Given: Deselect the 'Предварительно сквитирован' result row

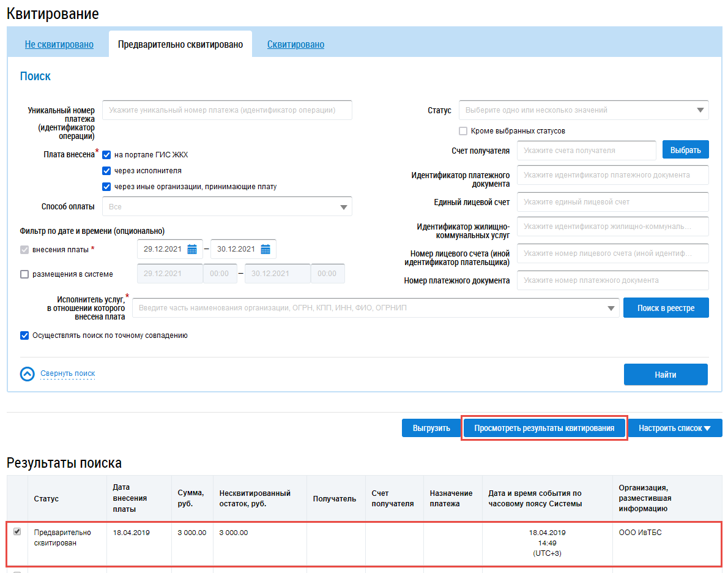Looking at the screenshot, I should 17,532.
